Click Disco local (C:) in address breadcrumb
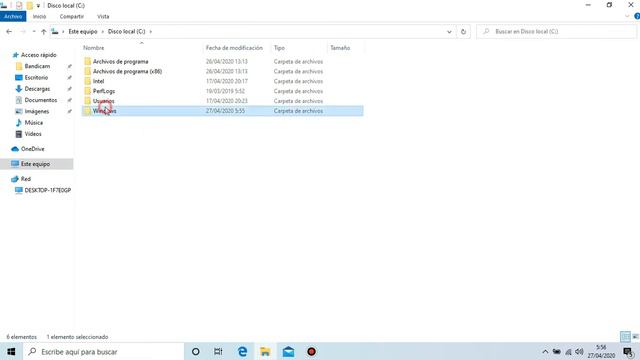 pos(127,31)
